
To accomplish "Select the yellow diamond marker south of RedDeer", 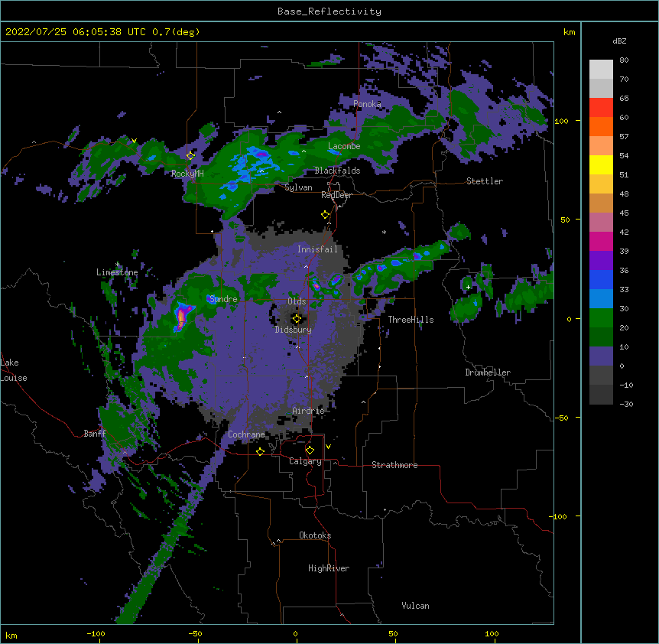I will click(326, 215).
